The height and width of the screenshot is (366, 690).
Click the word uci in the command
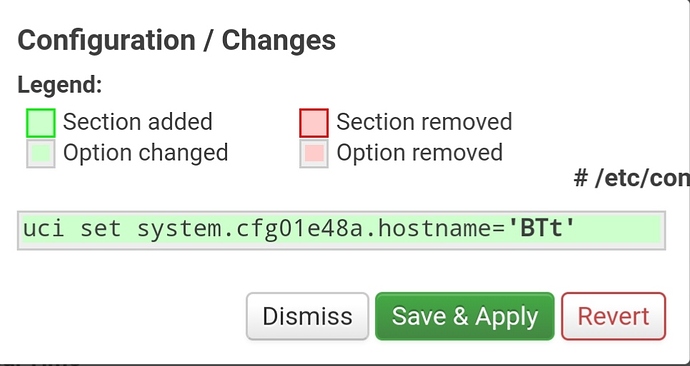(44, 229)
